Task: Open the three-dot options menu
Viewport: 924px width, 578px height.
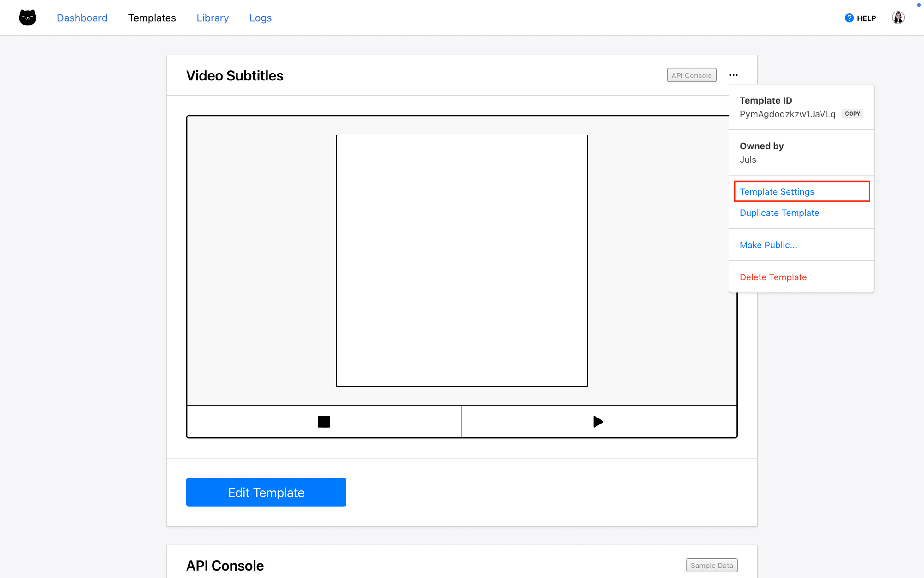Action: (x=735, y=75)
